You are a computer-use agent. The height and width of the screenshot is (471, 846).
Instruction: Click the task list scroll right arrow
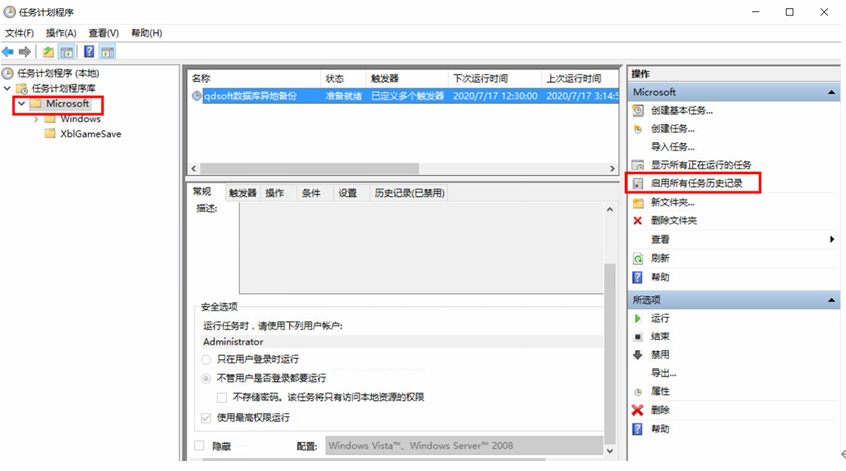(612, 168)
